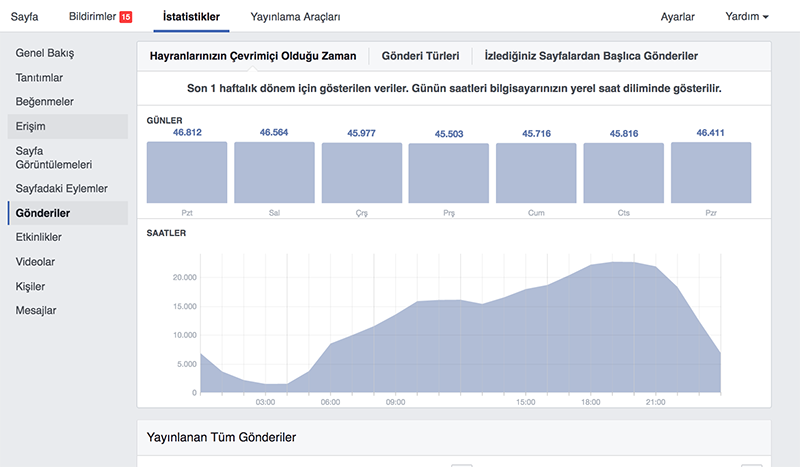Go to Sayfa Görüntülemeleri
This screenshot has height=467, width=800.
(54, 158)
